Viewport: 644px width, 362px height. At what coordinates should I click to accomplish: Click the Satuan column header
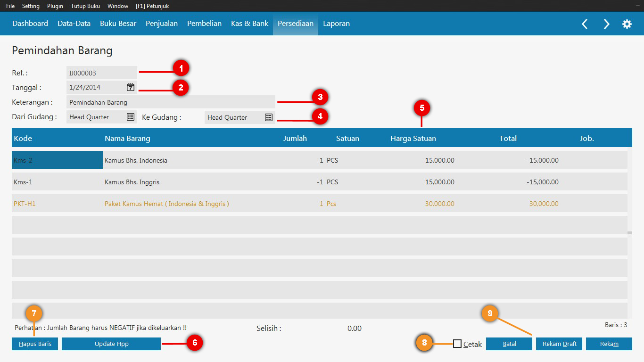347,138
